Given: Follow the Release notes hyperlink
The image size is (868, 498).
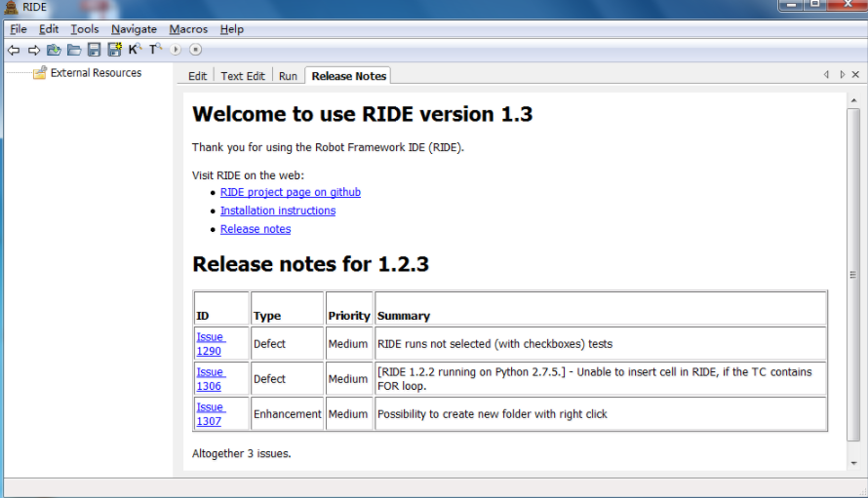Looking at the screenshot, I should tap(256, 229).
